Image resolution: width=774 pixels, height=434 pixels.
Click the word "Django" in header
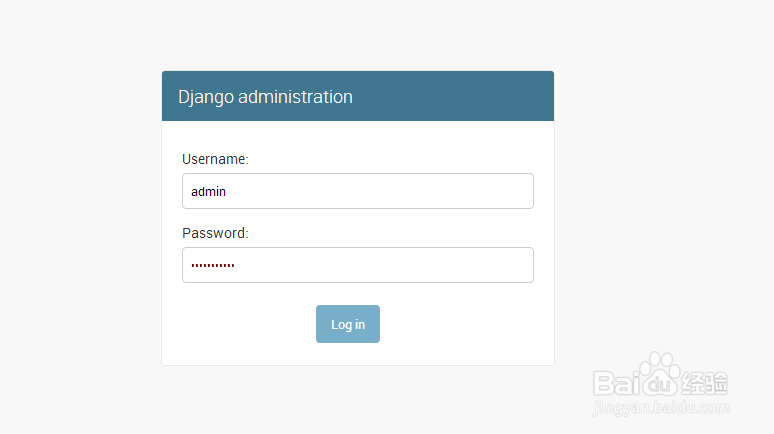pyautogui.click(x=206, y=97)
